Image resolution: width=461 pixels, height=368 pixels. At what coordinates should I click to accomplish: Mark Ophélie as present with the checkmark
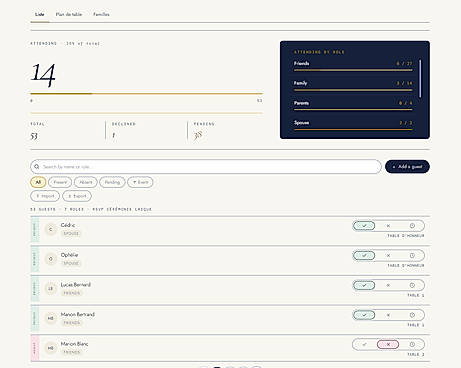[364, 255]
